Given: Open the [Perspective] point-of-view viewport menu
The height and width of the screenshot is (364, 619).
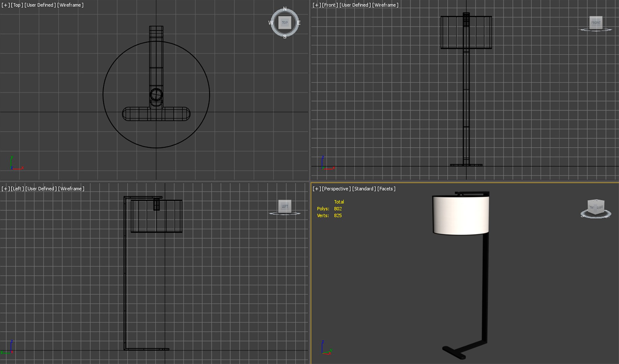Looking at the screenshot, I should tap(337, 189).
